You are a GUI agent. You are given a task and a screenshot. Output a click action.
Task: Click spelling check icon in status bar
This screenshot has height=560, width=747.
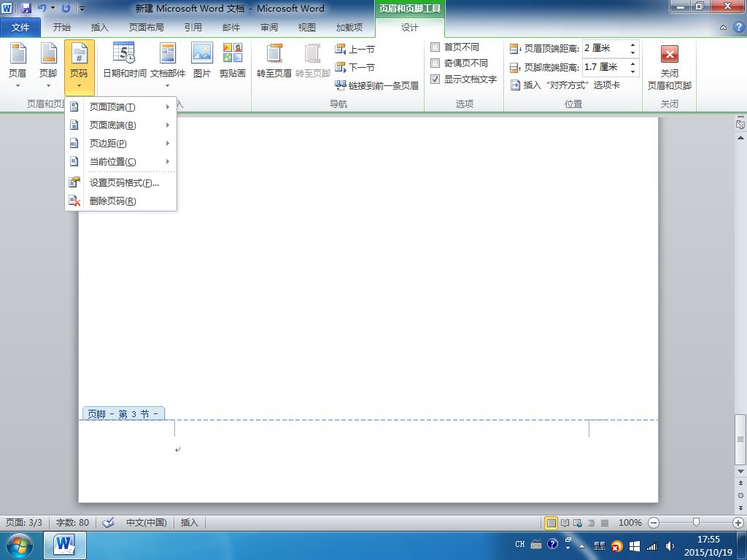click(x=108, y=522)
